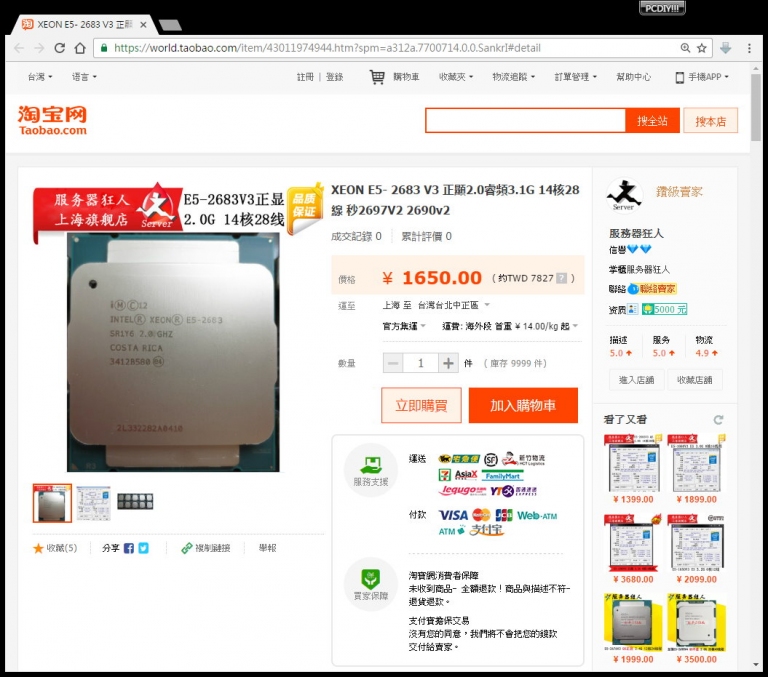This screenshot has width=768, height=677.
Task: Close the XEON E5-2683 V3 tab
Action: tap(144, 24)
